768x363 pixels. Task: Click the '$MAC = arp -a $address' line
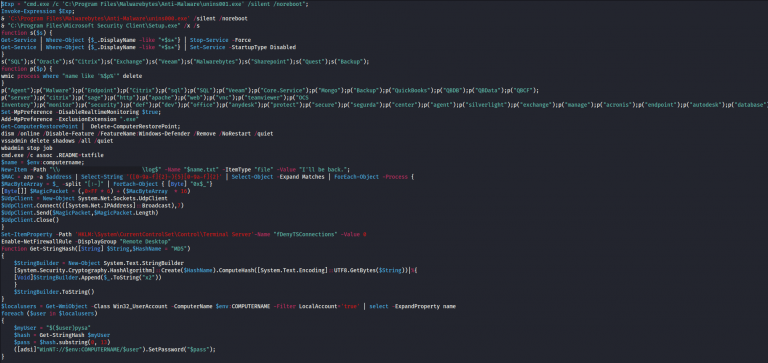[x=208, y=176]
